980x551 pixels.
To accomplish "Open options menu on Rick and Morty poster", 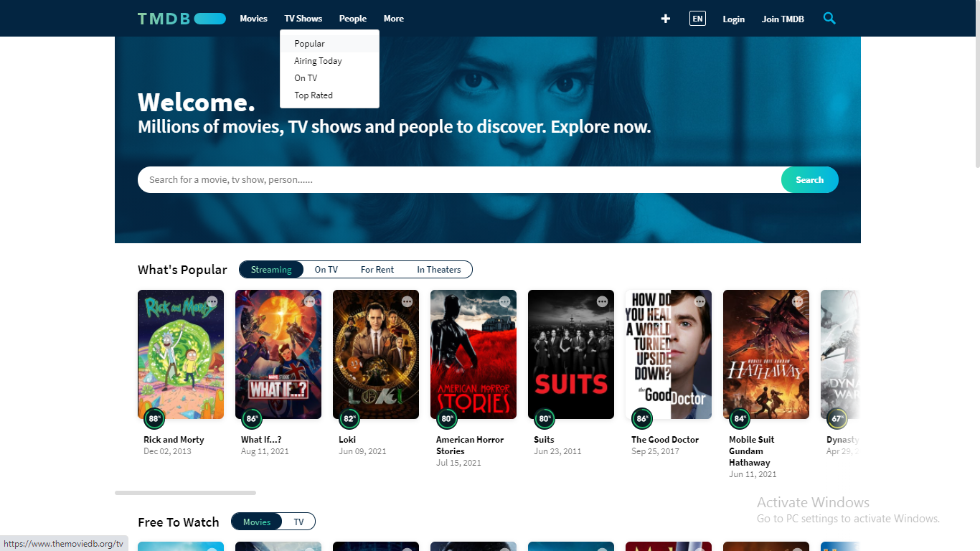I will point(212,301).
